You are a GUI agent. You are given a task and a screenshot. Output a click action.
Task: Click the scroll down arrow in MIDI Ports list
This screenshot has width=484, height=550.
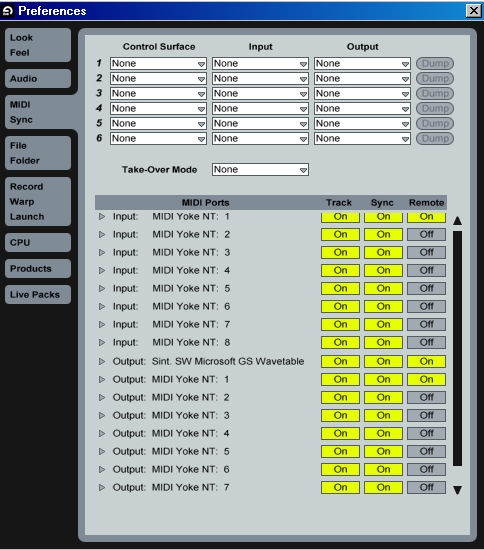[457, 490]
